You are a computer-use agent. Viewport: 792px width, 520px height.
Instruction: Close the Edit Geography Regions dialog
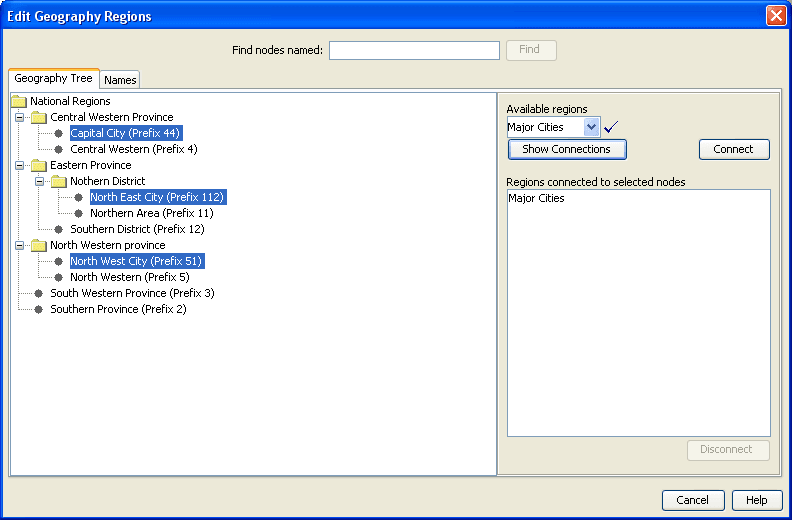(776, 16)
